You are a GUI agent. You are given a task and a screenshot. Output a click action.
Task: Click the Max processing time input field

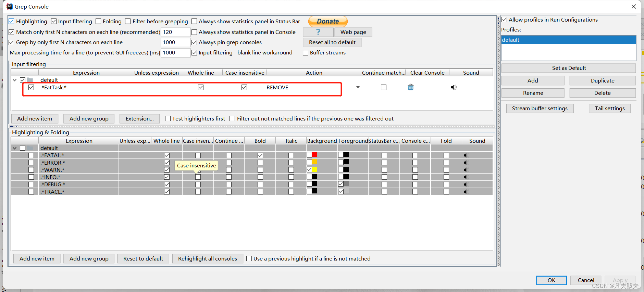175,53
